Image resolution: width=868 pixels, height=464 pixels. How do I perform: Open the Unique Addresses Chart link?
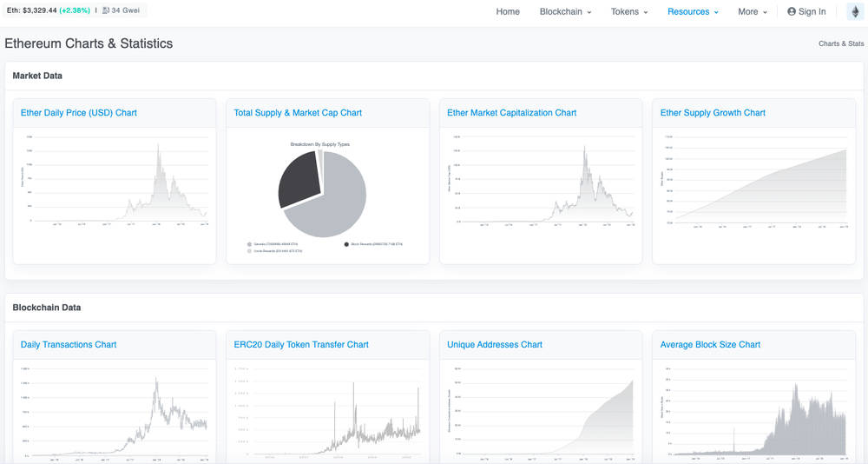coord(495,344)
